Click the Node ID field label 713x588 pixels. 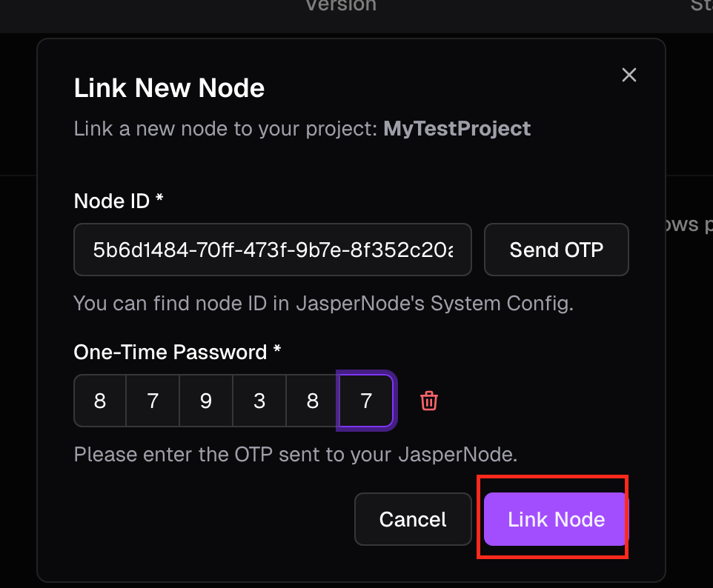[x=117, y=201]
